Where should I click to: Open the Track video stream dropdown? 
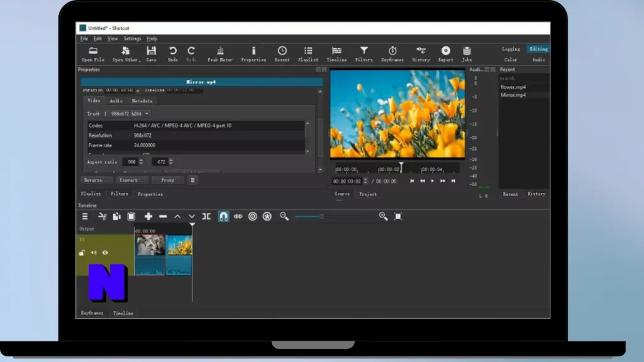[x=126, y=114]
